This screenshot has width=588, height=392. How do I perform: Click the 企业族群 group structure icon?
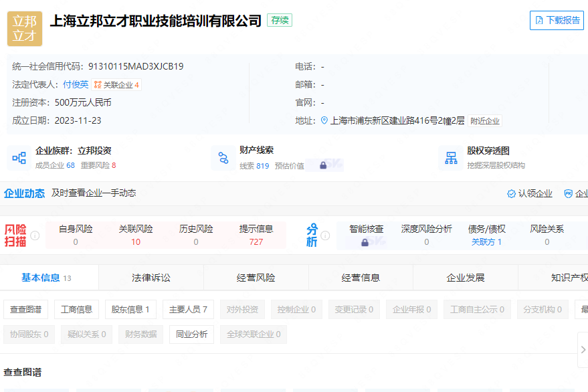[19, 158]
